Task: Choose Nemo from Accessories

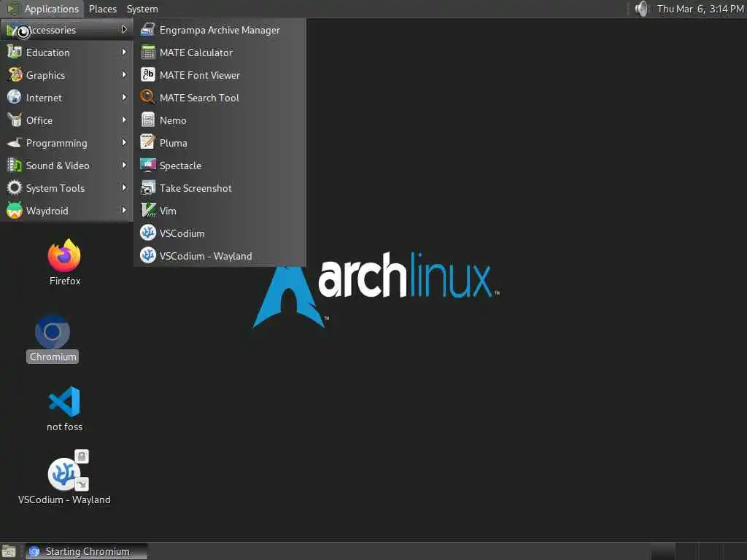Action: tap(220, 120)
